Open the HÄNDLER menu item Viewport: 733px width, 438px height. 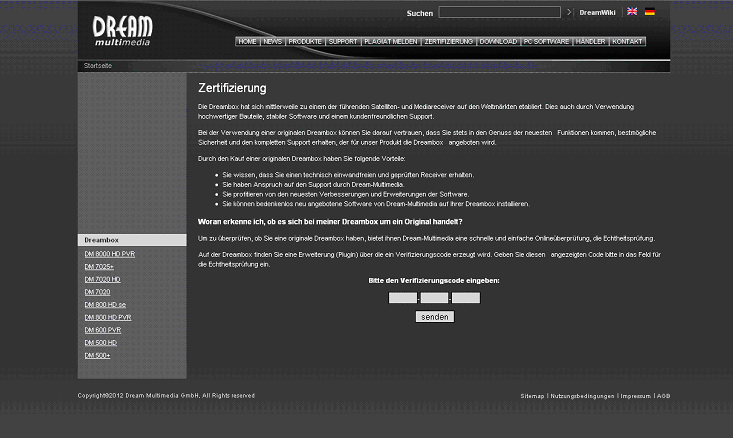click(590, 42)
